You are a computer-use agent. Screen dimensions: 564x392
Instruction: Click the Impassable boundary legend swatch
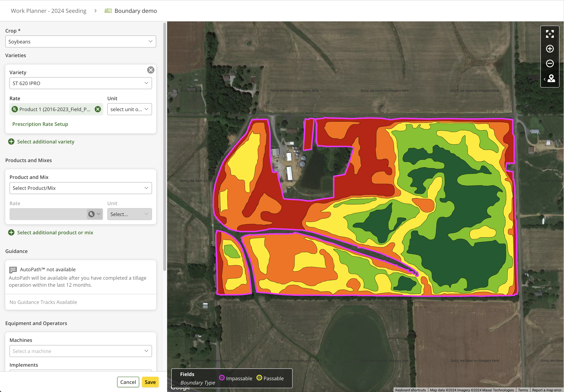click(x=222, y=378)
